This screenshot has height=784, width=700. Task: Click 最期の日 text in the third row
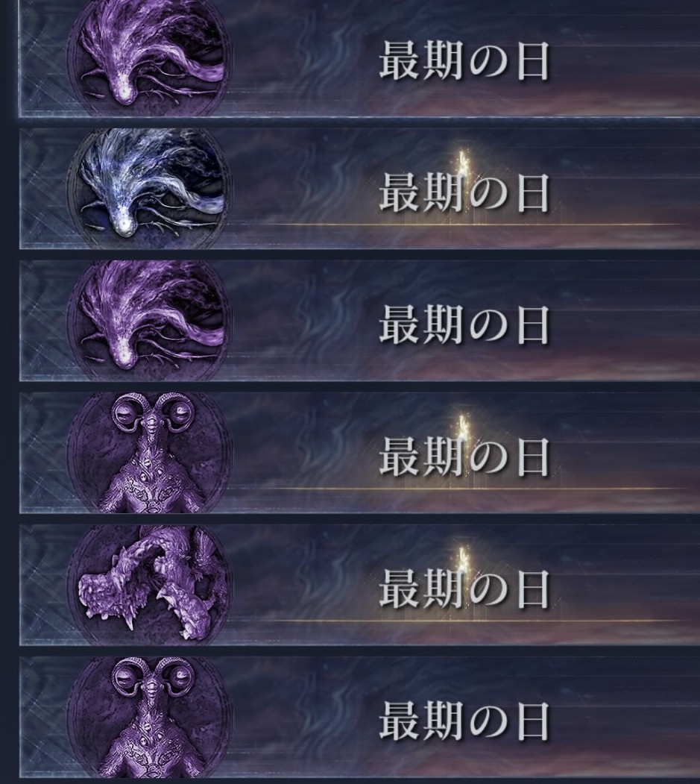click(464, 325)
